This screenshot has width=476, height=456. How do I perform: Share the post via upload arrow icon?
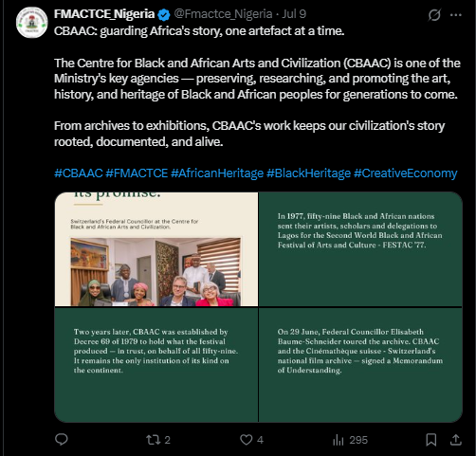point(456,440)
